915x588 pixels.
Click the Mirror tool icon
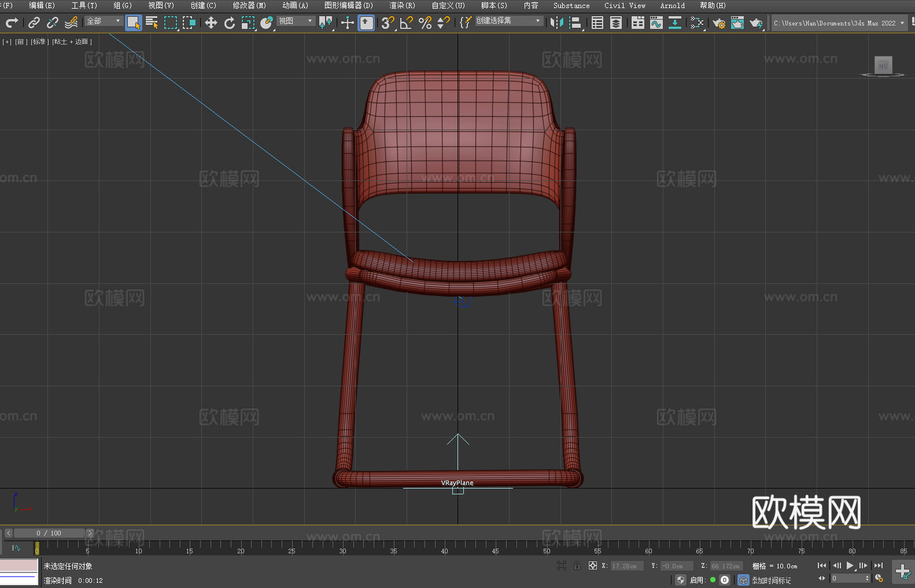(557, 23)
